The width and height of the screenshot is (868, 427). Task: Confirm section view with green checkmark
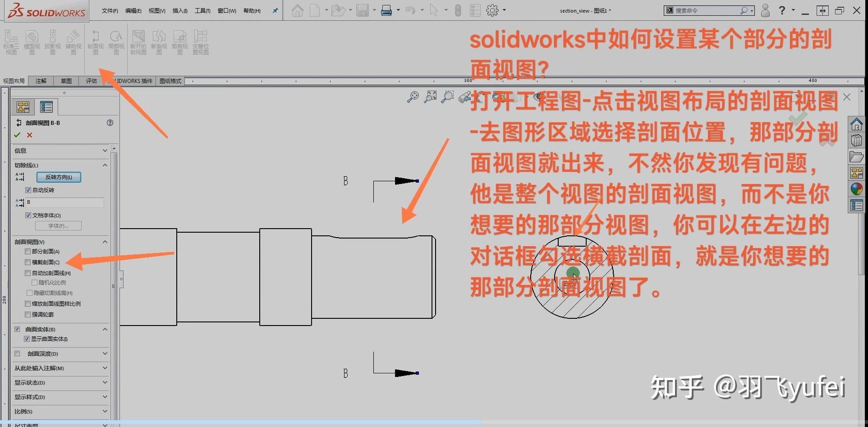point(17,135)
